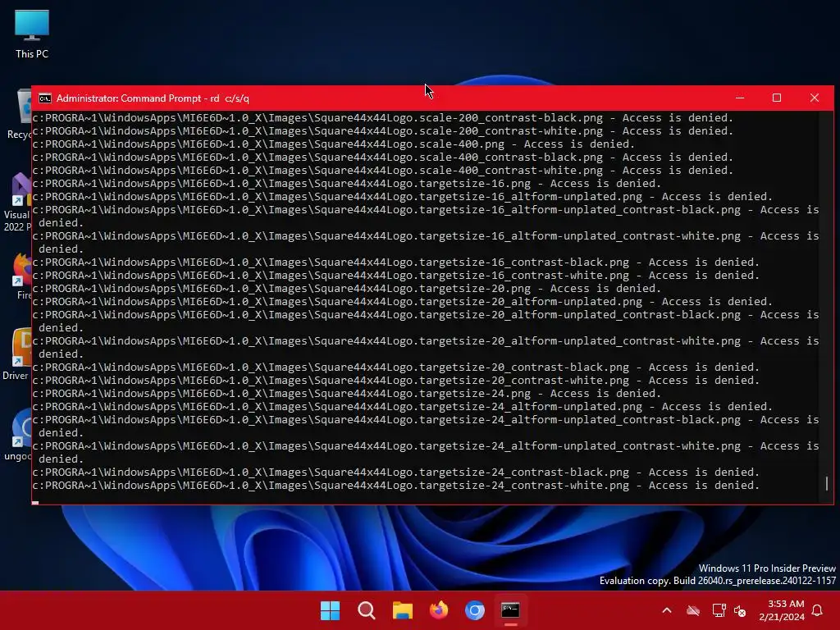Click the line for Square44x44Logo.targetsize-20.png
Image resolution: width=840 pixels, height=630 pixels.
[x=347, y=289]
